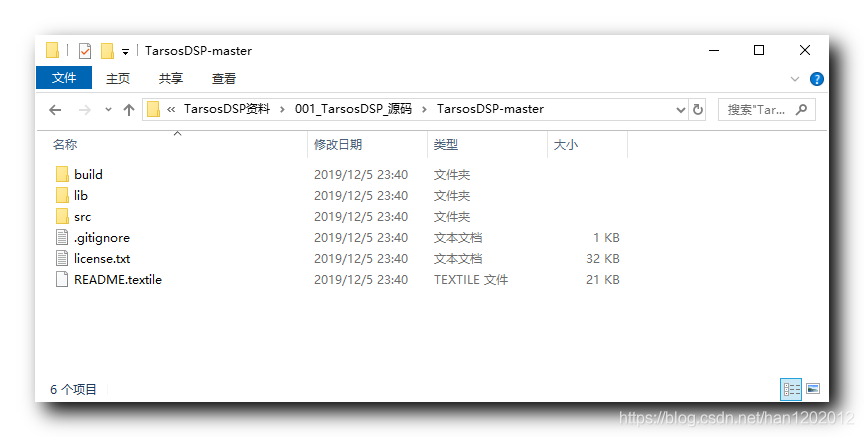Select the build folder icon
864x437 pixels.
pyautogui.click(x=62, y=174)
